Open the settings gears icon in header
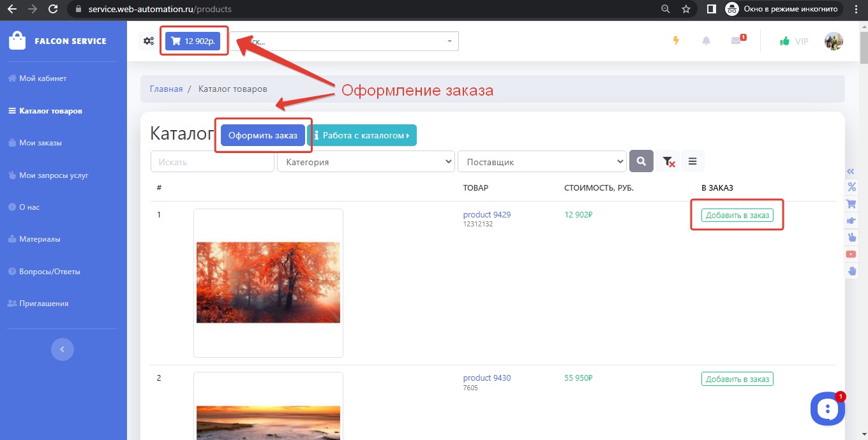The height and width of the screenshot is (440, 868). tap(149, 41)
